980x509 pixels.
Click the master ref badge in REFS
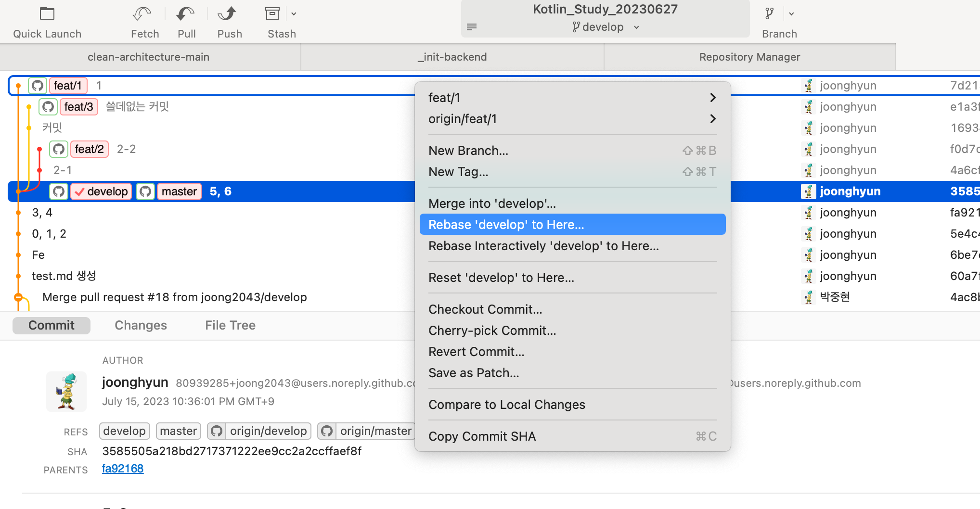pos(179,431)
